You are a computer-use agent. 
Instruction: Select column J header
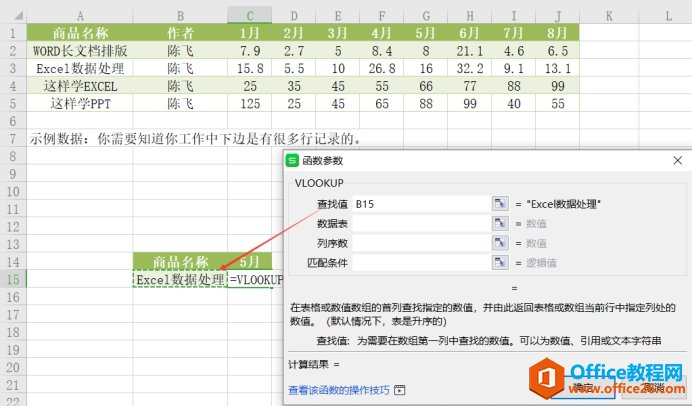(x=557, y=16)
